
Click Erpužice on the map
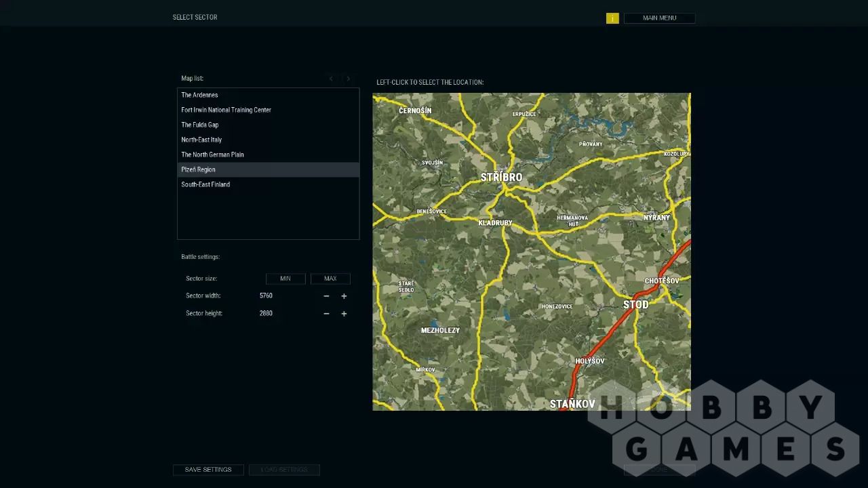[524, 114]
